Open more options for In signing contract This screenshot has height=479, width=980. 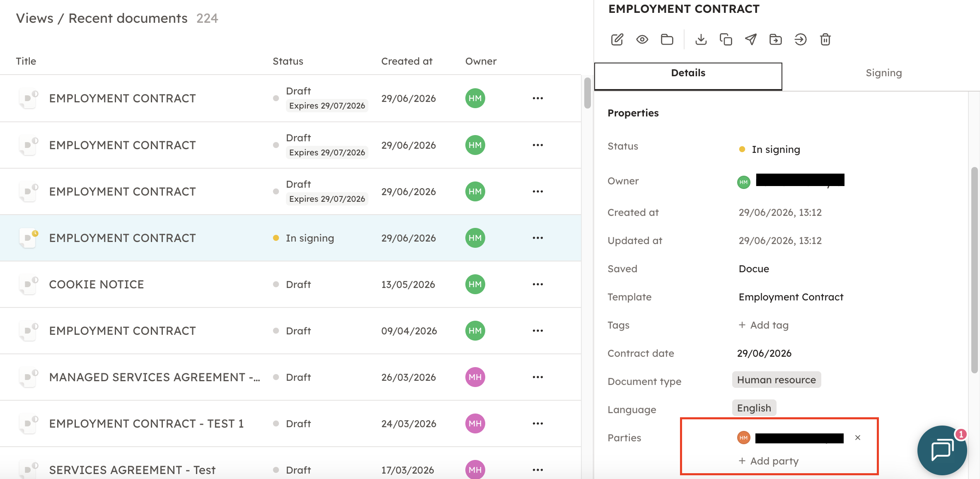click(x=538, y=238)
